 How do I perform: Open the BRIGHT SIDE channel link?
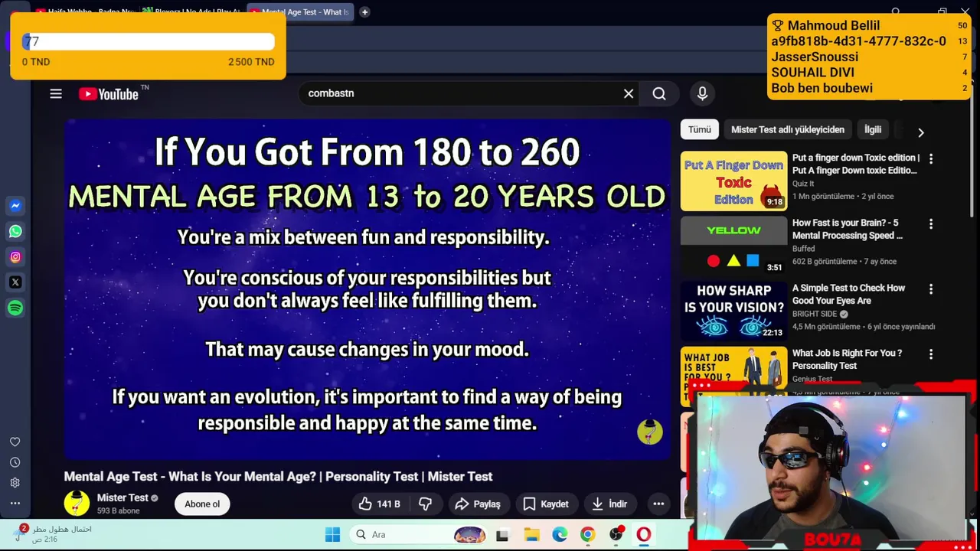(x=815, y=314)
